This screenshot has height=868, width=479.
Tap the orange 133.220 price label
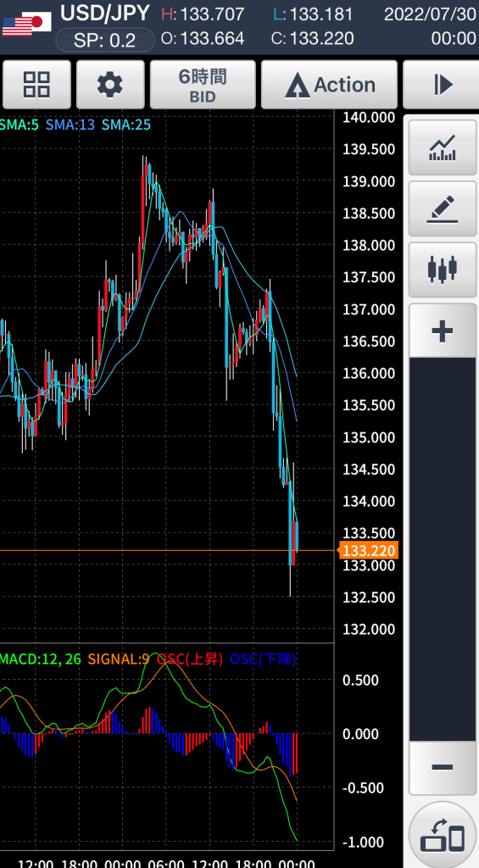[x=369, y=550]
